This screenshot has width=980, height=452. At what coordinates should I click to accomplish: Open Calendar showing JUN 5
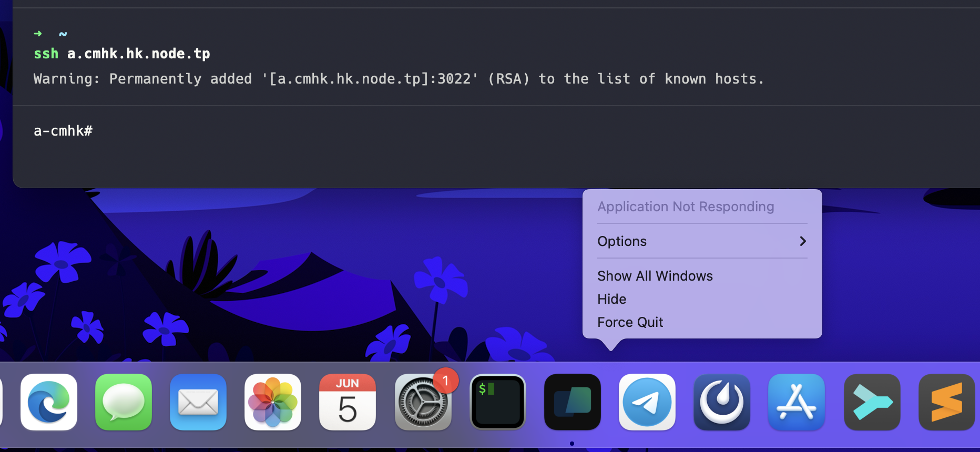coord(348,402)
